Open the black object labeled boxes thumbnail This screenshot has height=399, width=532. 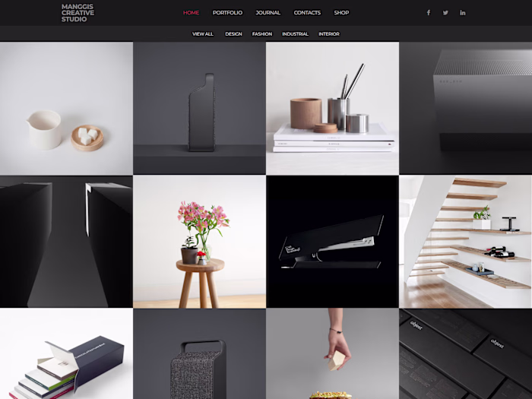(x=465, y=353)
